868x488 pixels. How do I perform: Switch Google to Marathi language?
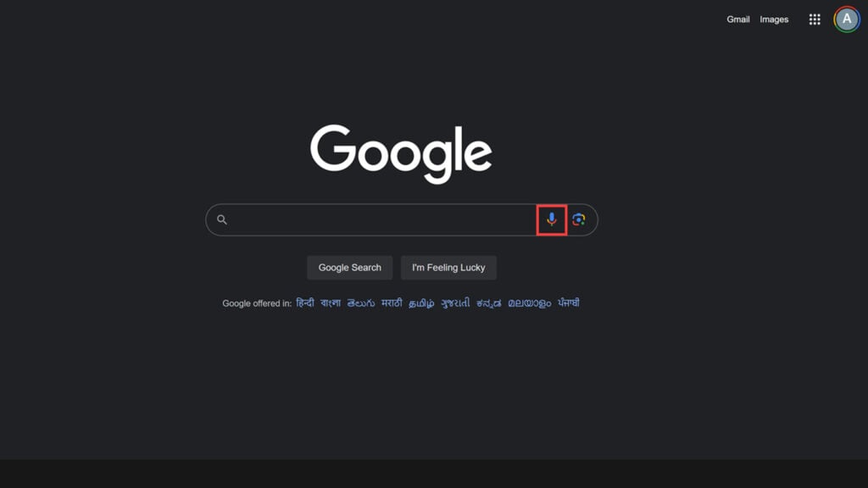coord(392,302)
